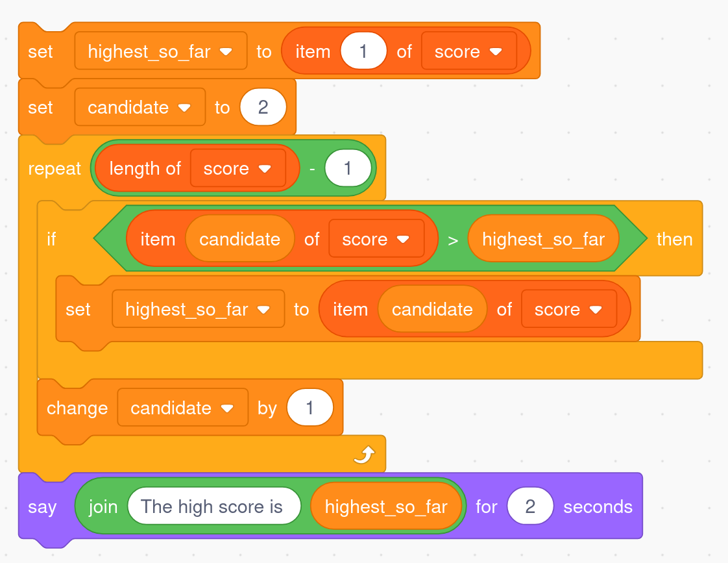Open the score list dropdown in the top set block

496,52
